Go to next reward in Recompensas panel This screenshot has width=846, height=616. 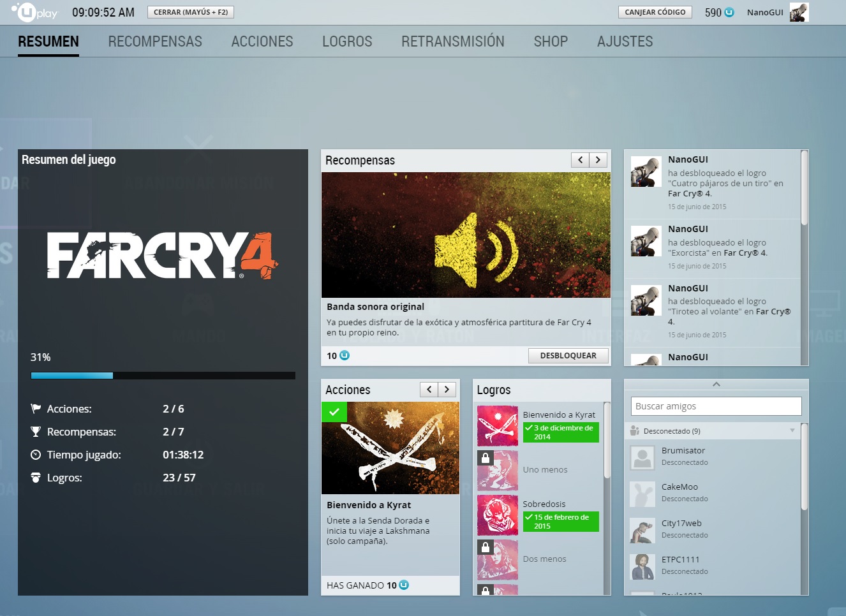point(598,160)
